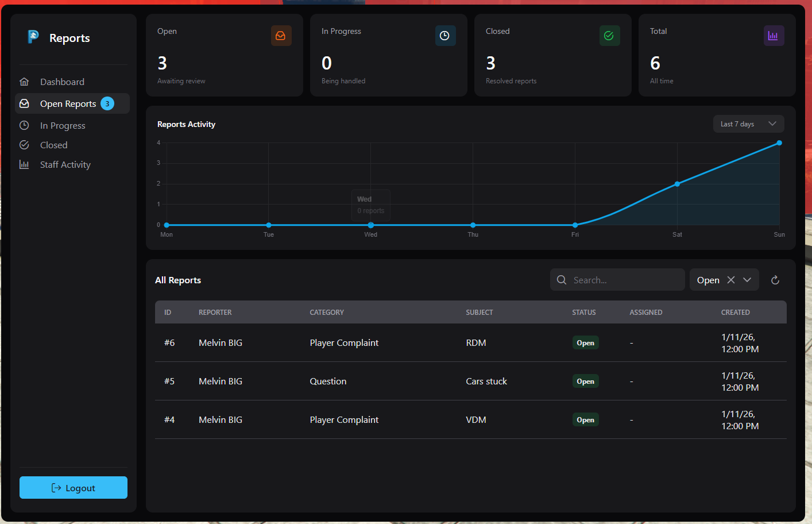Click the STATUS column header
Image resolution: width=812 pixels, height=524 pixels.
click(584, 313)
